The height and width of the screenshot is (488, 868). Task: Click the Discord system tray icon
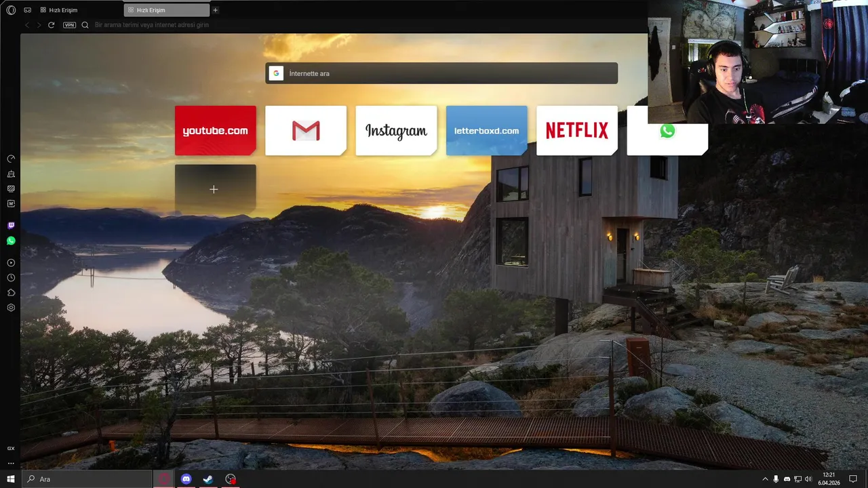pos(787,479)
